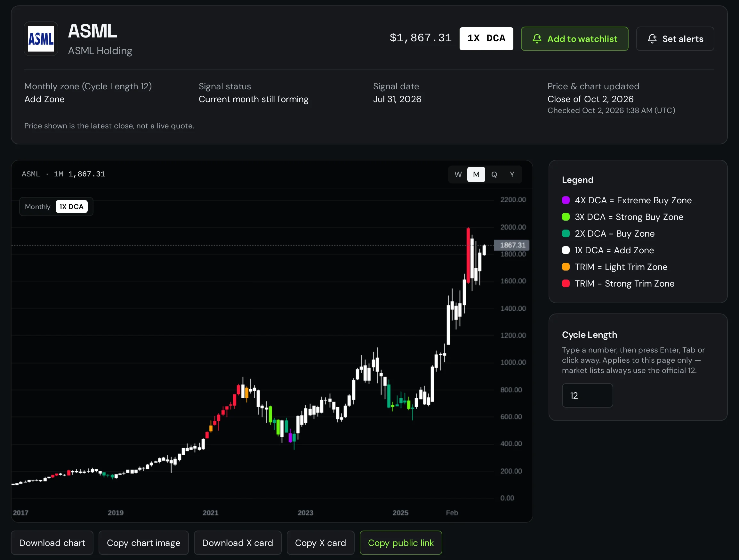The width and height of the screenshot is (739, 560).
Task: Switch chart to quarterly Q timeframe
Action: coord(494,174)
